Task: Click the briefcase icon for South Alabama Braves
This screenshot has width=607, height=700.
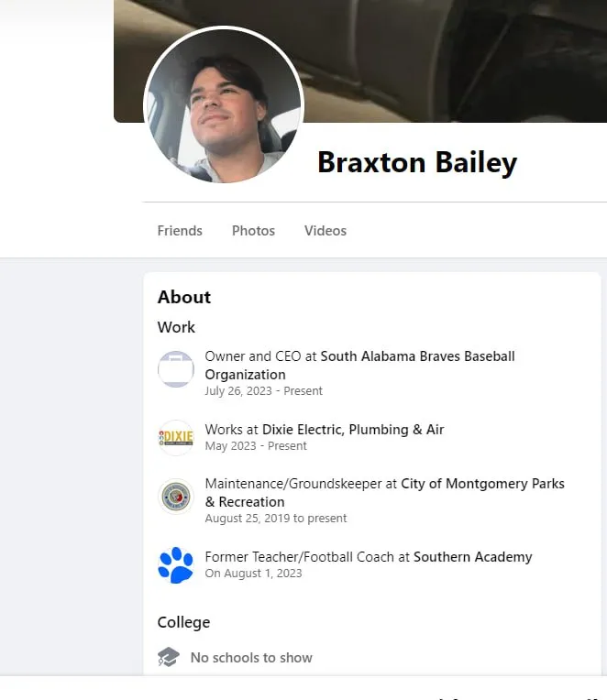Action: tap(176, 369)
